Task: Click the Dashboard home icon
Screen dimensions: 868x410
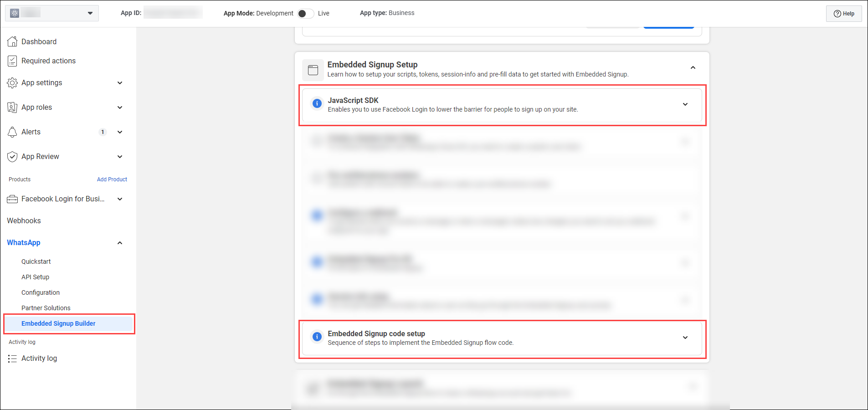Action: pos(12,41)
